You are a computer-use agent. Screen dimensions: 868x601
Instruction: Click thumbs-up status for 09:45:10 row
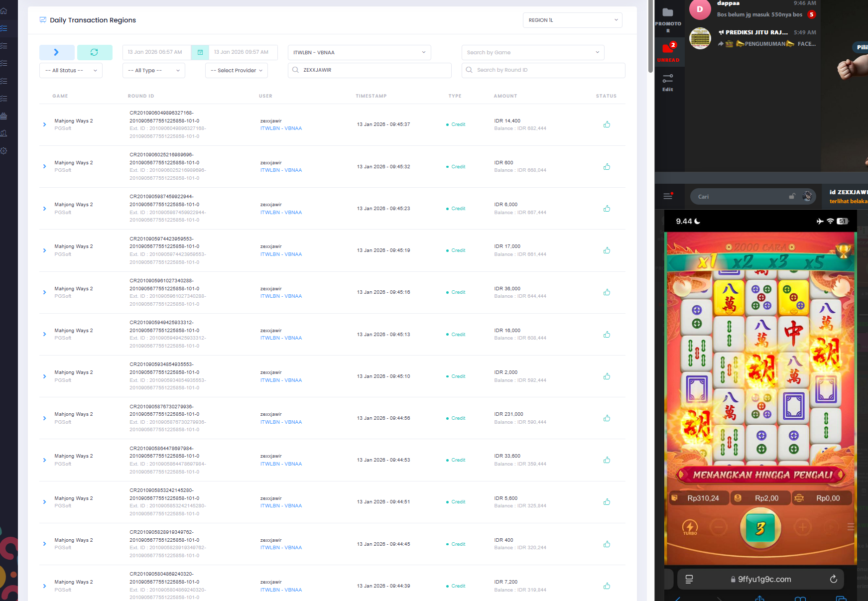[607, 376]
